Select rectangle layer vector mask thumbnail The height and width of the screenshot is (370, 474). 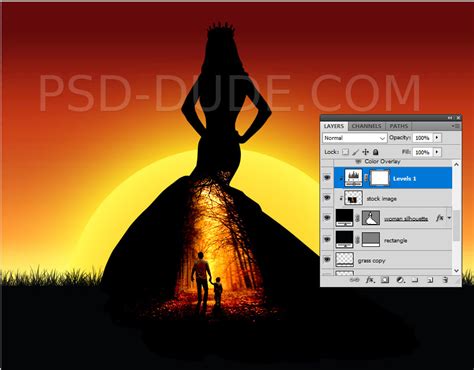pyautogui.click(x=371, y=240)
